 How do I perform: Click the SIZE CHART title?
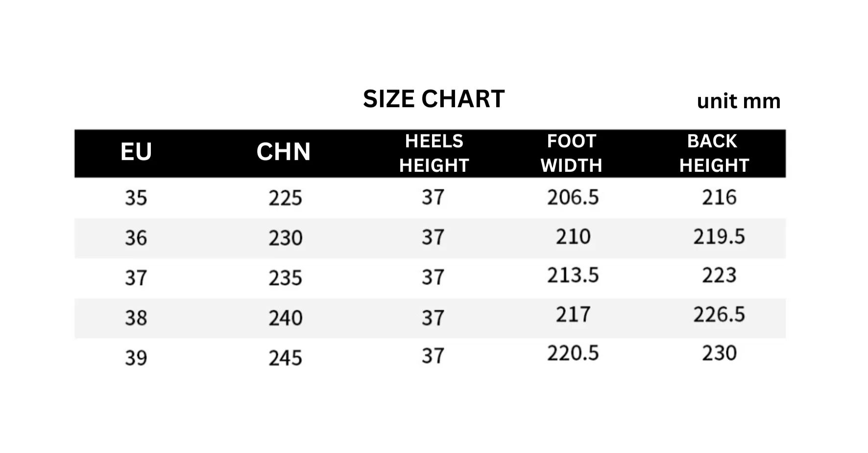(434, 99)
